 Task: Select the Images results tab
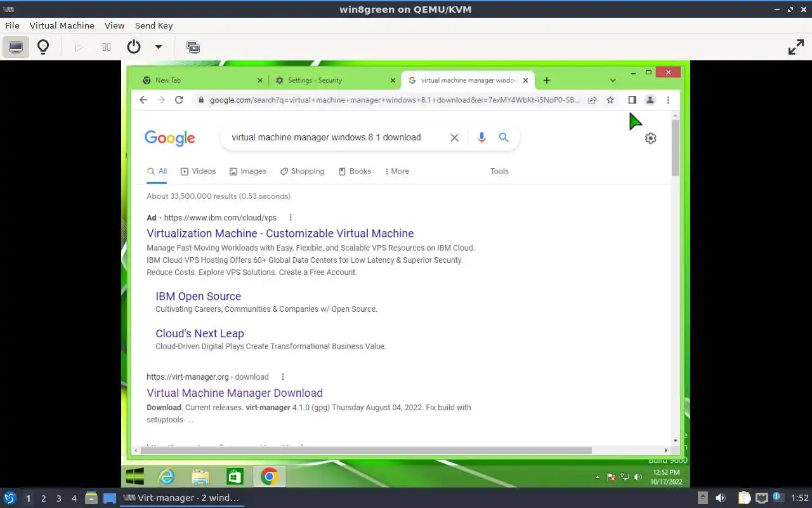pos(248,171)
